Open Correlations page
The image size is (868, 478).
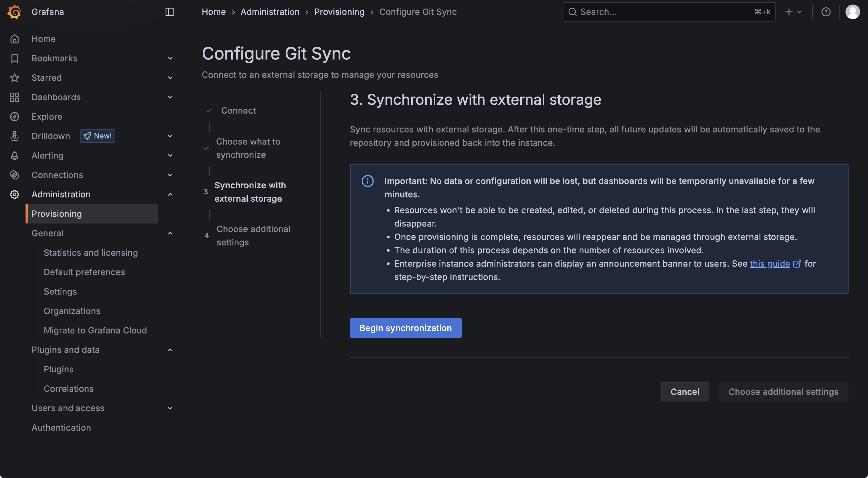pyautogui.click(x=69, y=389)
